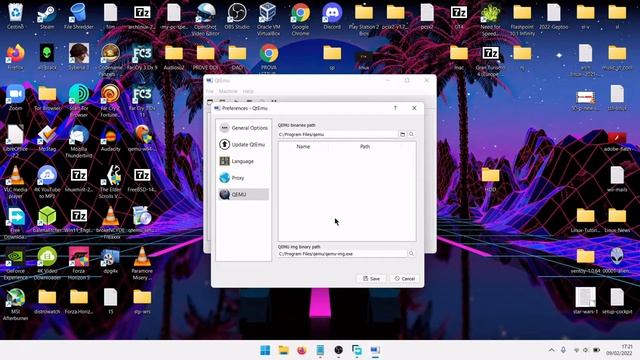Image resolution: width=640 pixels, height=360 pixels.
Task: Open Update QtEmu preferences section
Action: (x=243, y=144)
